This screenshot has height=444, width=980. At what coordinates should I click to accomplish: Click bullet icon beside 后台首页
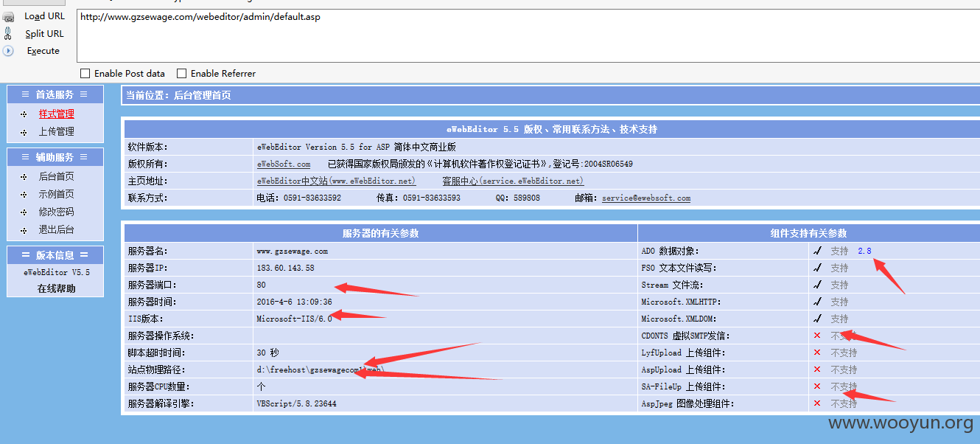(24, 177)
